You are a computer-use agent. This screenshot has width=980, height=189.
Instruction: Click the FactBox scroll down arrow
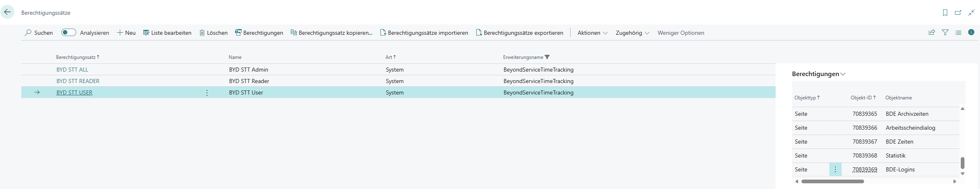pos(962,173)
